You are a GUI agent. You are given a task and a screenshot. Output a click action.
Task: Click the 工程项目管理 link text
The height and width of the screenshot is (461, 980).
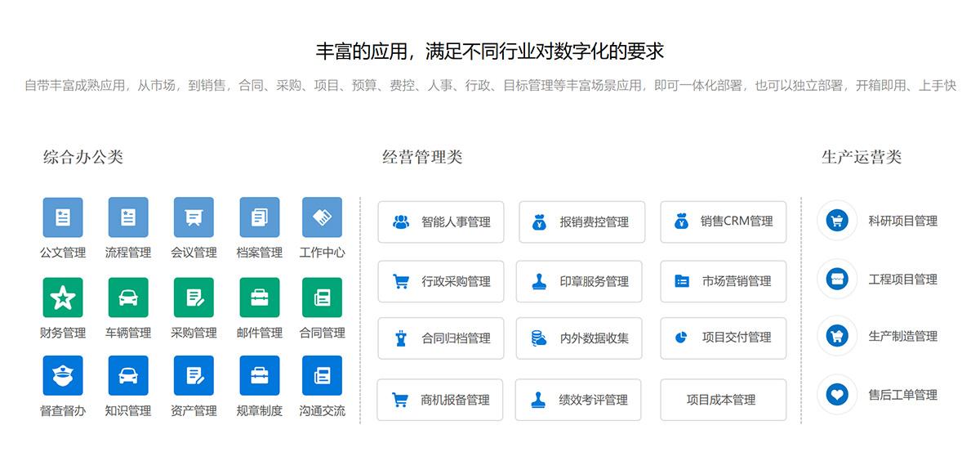[902, 280]
